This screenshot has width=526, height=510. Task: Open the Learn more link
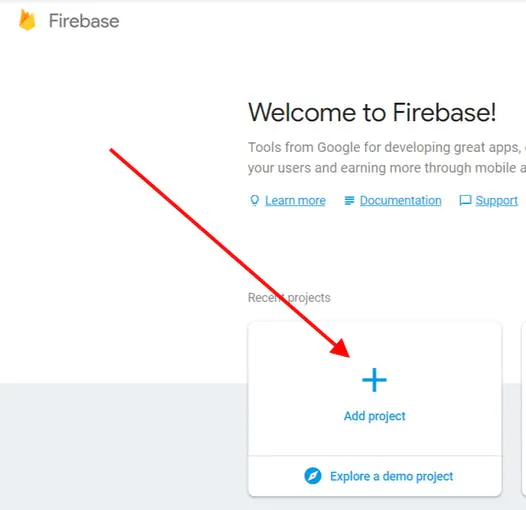tap(295, 201)
